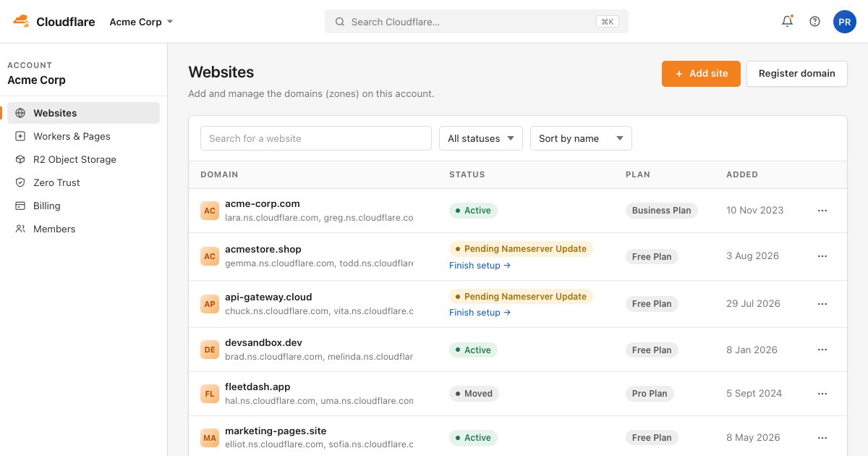
Task: Click Finish setup for acmestore.shop
Action: coord(480,266)
